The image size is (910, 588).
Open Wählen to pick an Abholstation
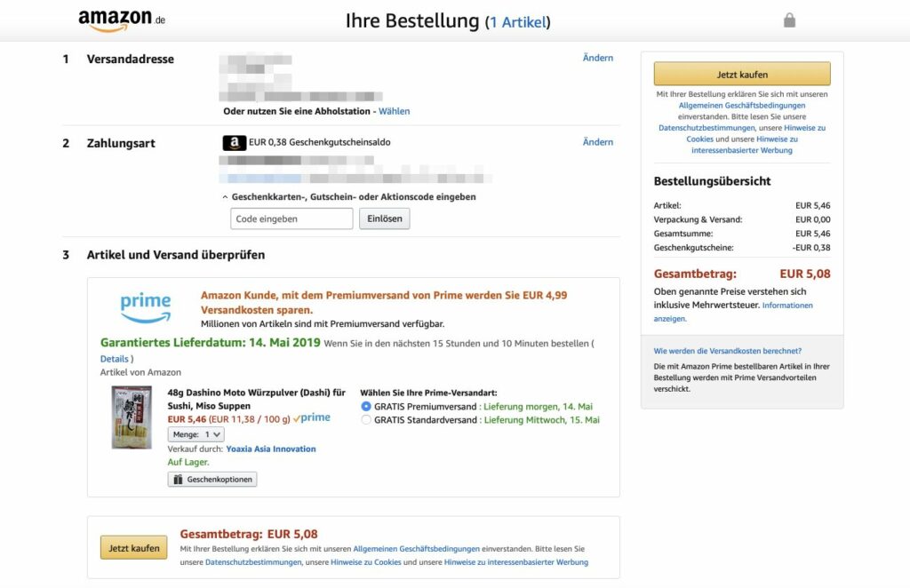[394, 111]
